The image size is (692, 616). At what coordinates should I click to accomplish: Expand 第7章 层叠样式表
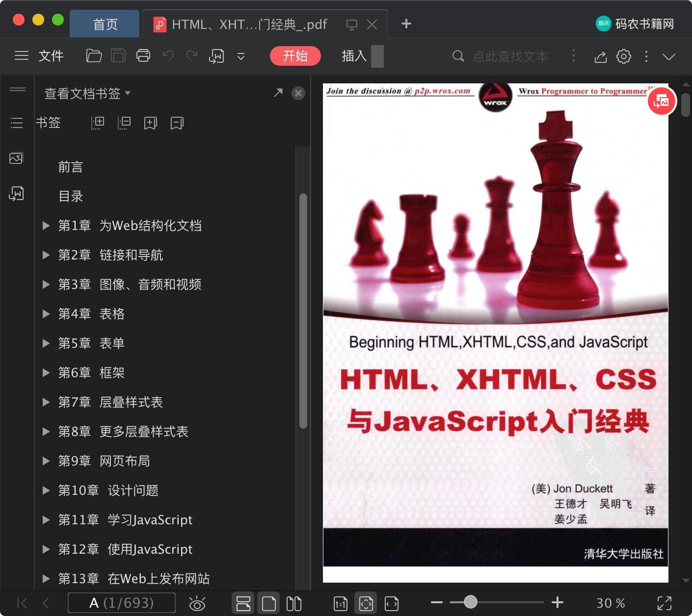click(x=46, y=402)
